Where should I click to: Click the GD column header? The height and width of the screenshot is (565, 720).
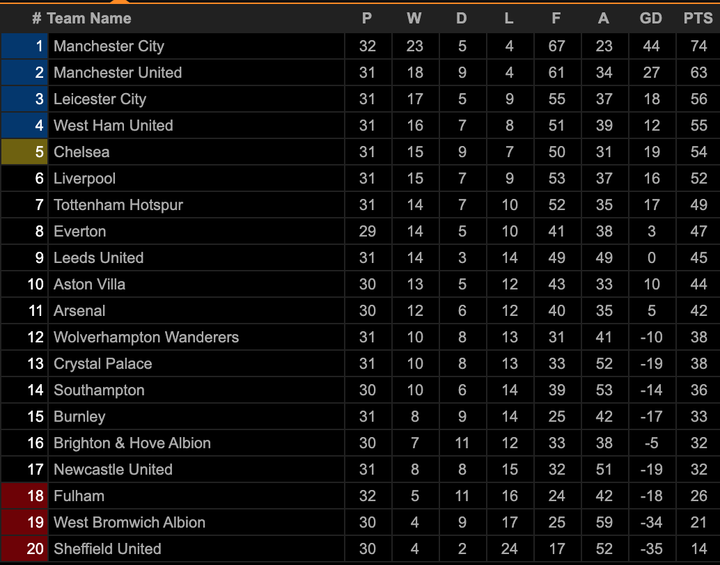651,18
